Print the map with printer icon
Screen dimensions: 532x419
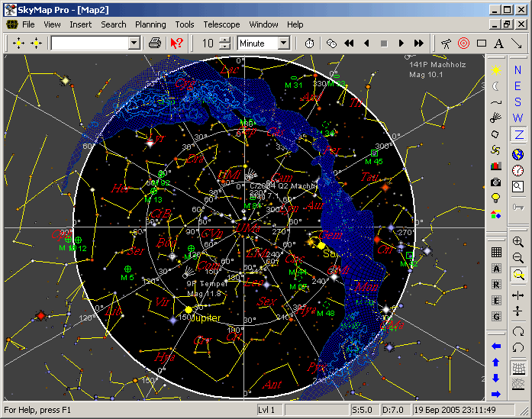click(155, 44)
